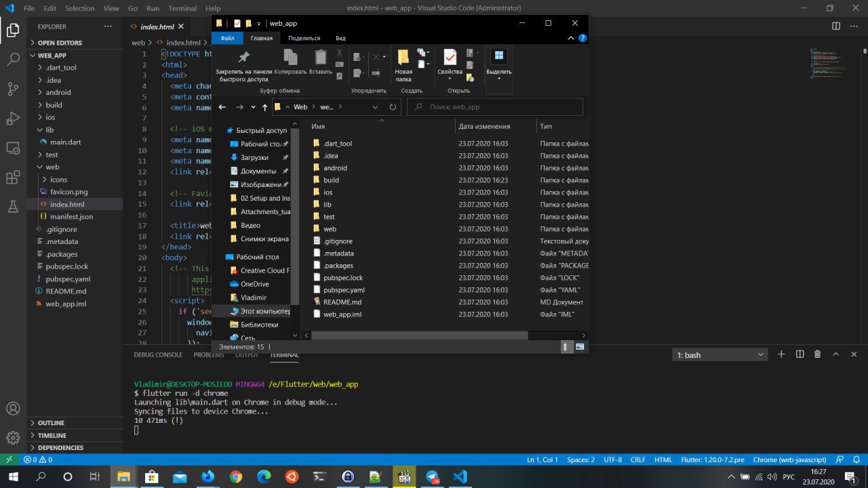Open Firefox from the taskbar

208,476
